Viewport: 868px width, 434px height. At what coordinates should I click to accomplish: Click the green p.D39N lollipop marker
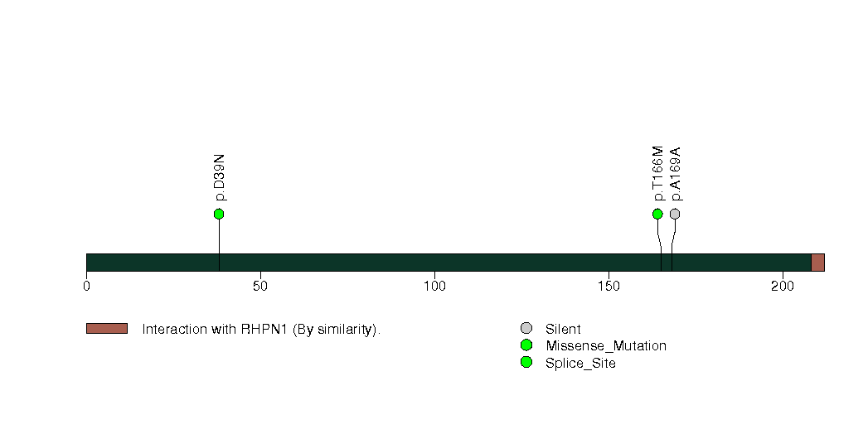click(x=219, y=214)
